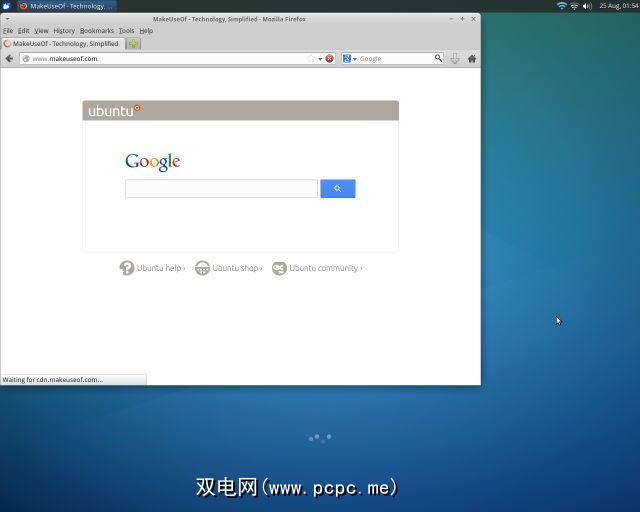Screen dimensions: 640x512
Task: Open the Tools menu
Action: [127, 31]
